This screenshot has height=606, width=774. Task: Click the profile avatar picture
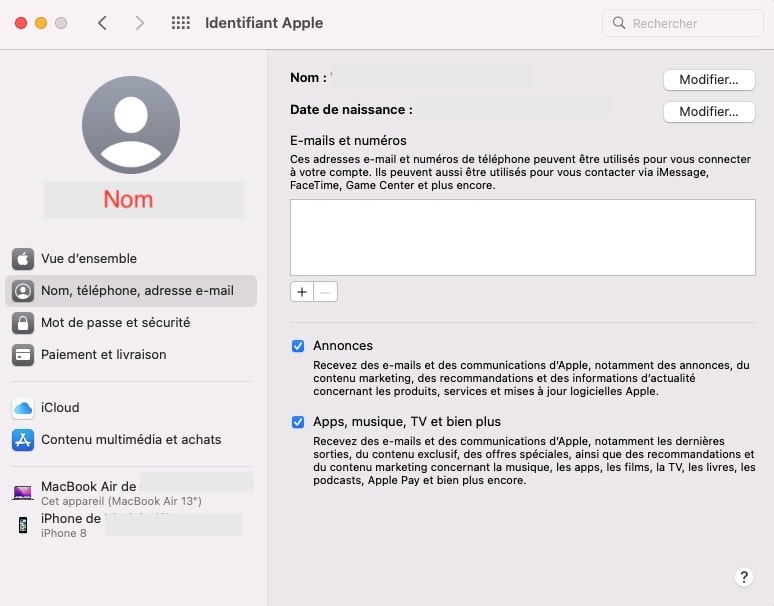pos(131,125)
